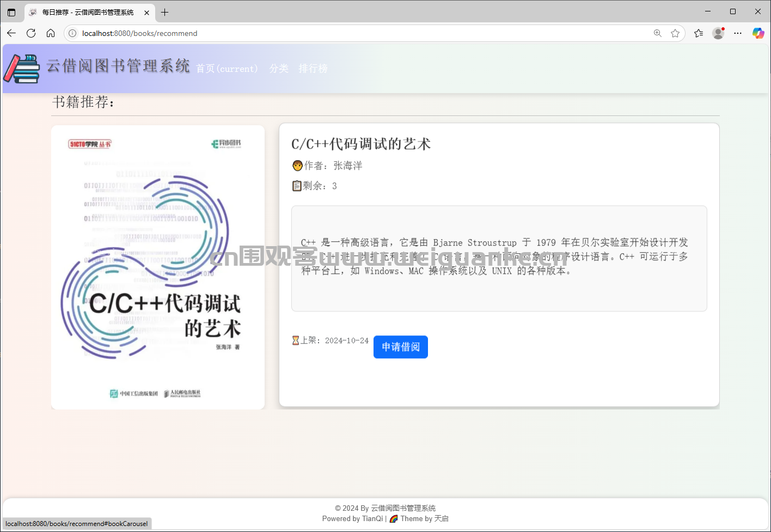
Task: Refresh the page with reload icon
Action: tap(31, 33)
